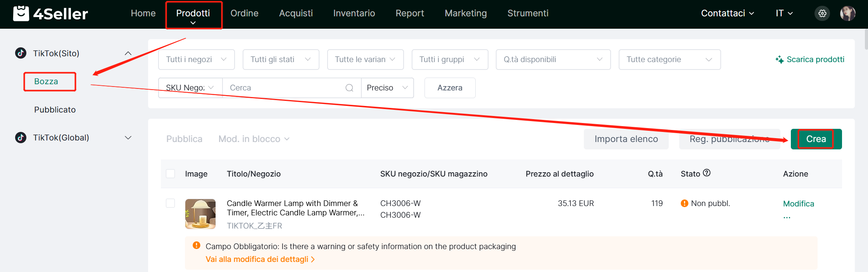The width and height of the screenshot is (868, 272).
Task: Expand the TikTok(Global) sidebar section
Action: tap(128, 138)
